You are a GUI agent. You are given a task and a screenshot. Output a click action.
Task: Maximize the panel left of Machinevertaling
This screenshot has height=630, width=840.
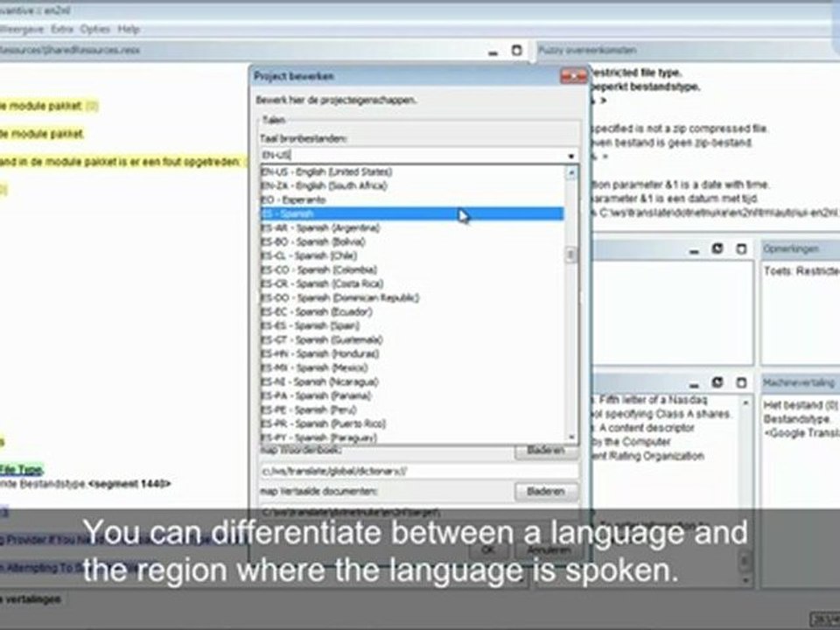(x=741, y=383)
